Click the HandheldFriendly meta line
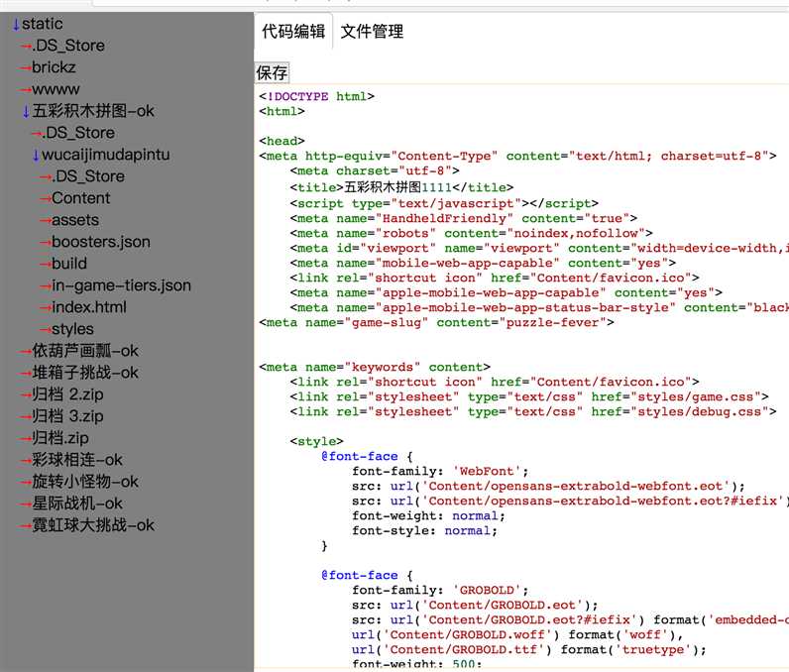The image size is (789, 672). [464, 218]
